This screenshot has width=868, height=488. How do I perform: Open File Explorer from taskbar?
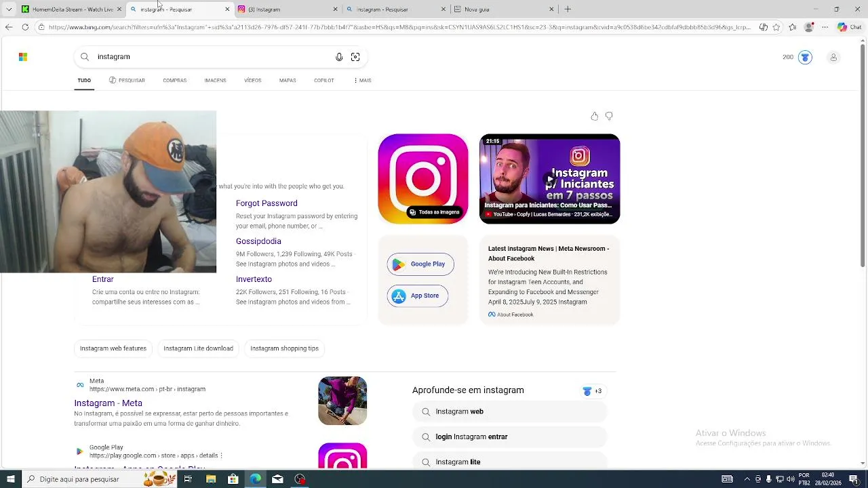211,479
